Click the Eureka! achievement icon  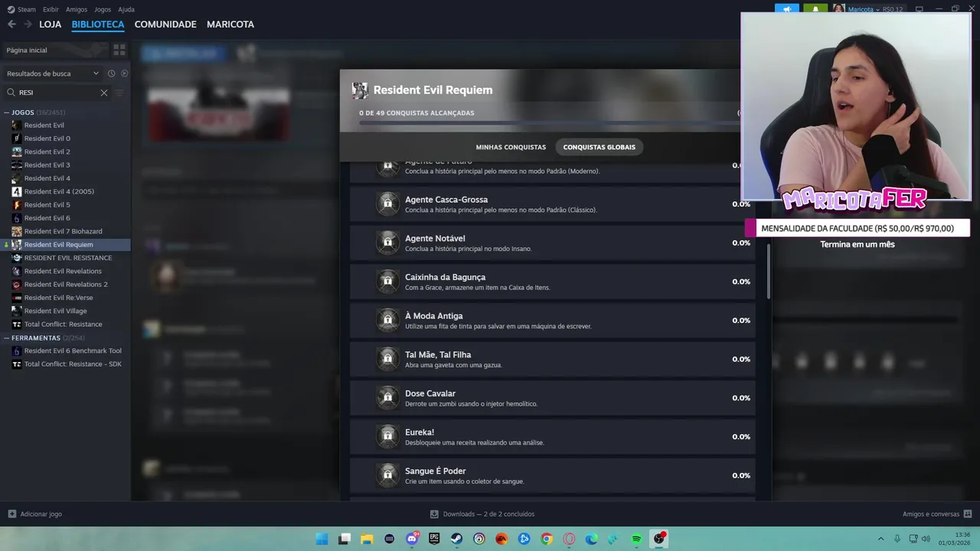[x=387, y=436]
